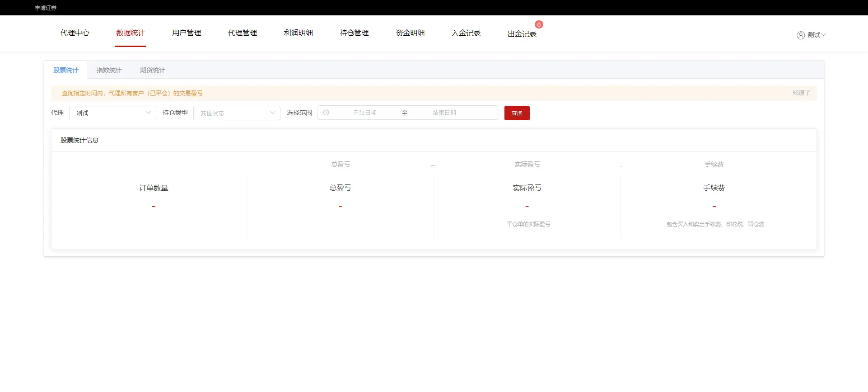Click the clock icon in date range
The image size is (868, 392).
326,113
